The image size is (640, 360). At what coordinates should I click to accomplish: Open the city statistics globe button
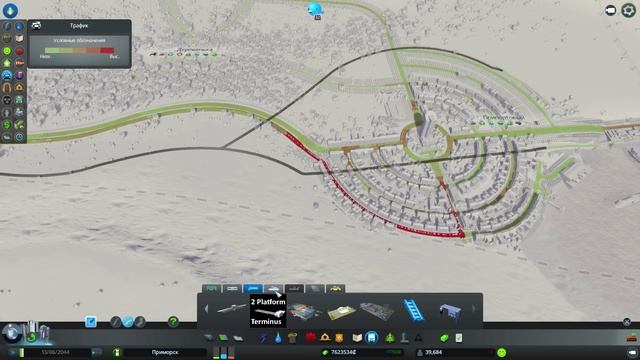pyautogui.click(x=12, y=333)
